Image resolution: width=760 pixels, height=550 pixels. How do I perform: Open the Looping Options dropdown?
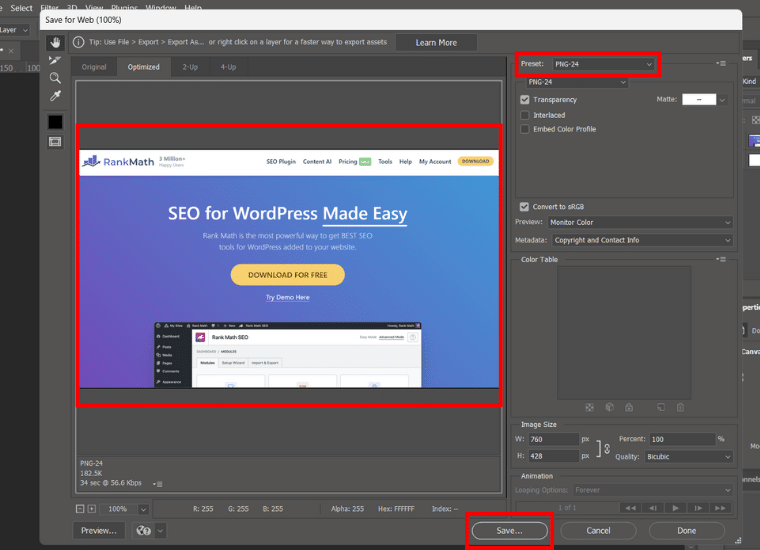coord(652,490)
